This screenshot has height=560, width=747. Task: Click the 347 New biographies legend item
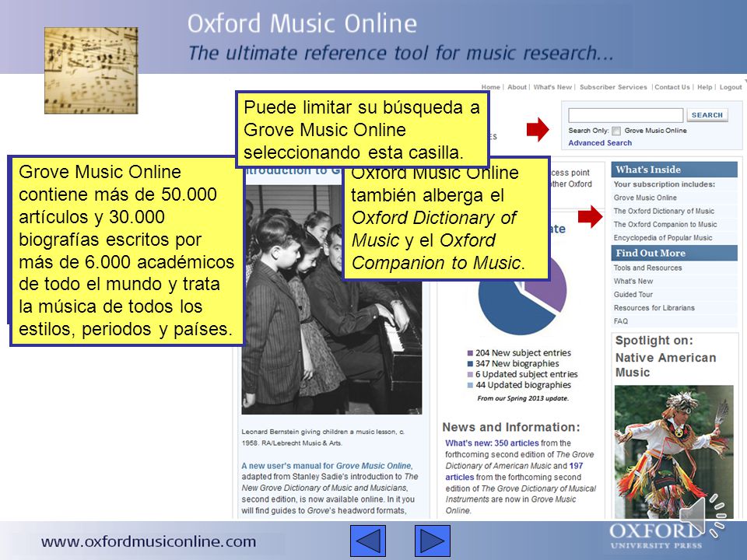tap(513, 364)
